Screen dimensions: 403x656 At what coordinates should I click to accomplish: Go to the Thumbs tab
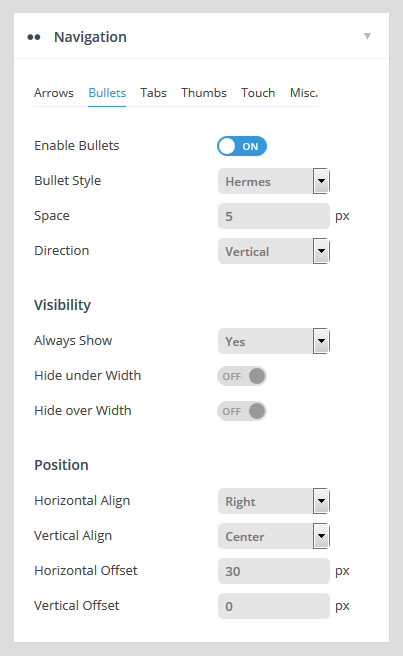(204, 93)
